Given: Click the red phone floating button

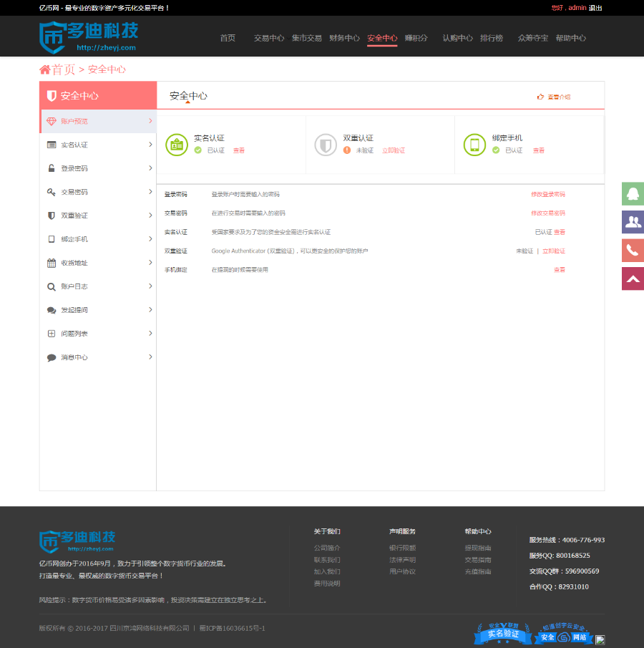Looking at the screenshot, I should [633, 250].
